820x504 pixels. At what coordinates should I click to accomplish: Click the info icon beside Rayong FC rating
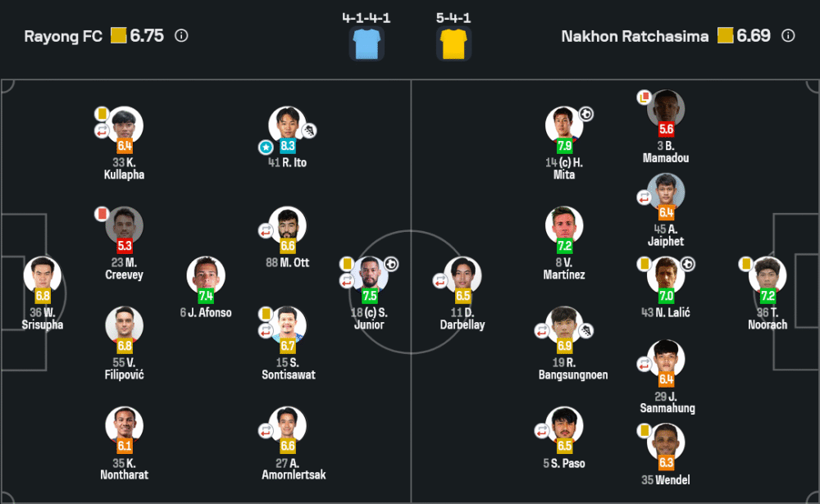click(181, 36)
